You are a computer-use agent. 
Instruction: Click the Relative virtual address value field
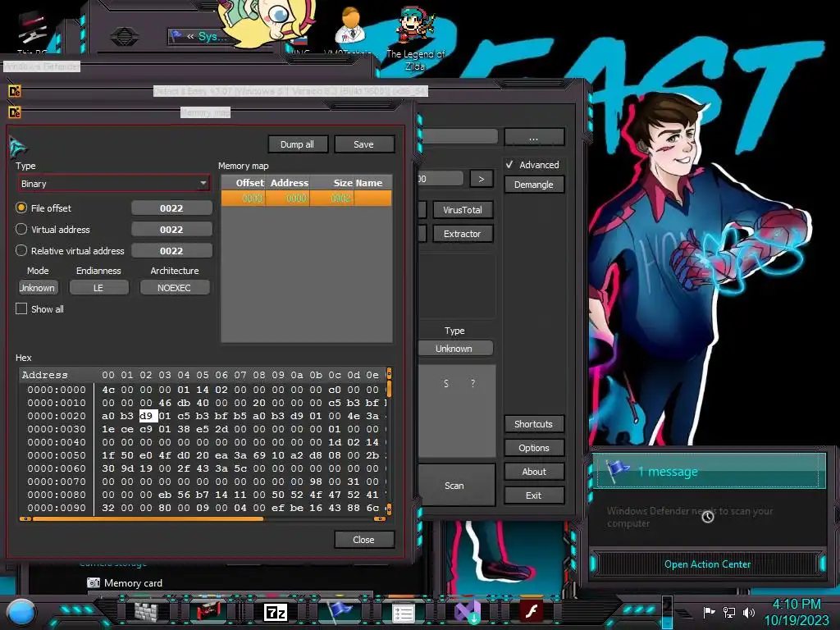tap(171, 251)
